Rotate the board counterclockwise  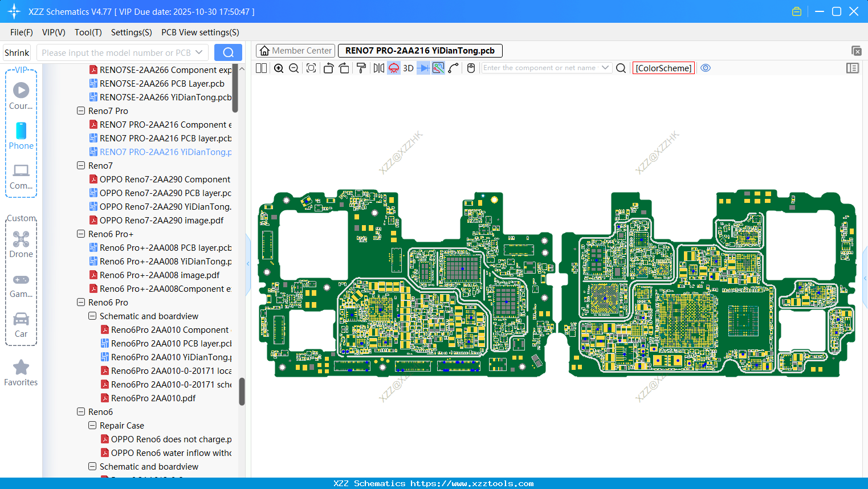[328, 68]
